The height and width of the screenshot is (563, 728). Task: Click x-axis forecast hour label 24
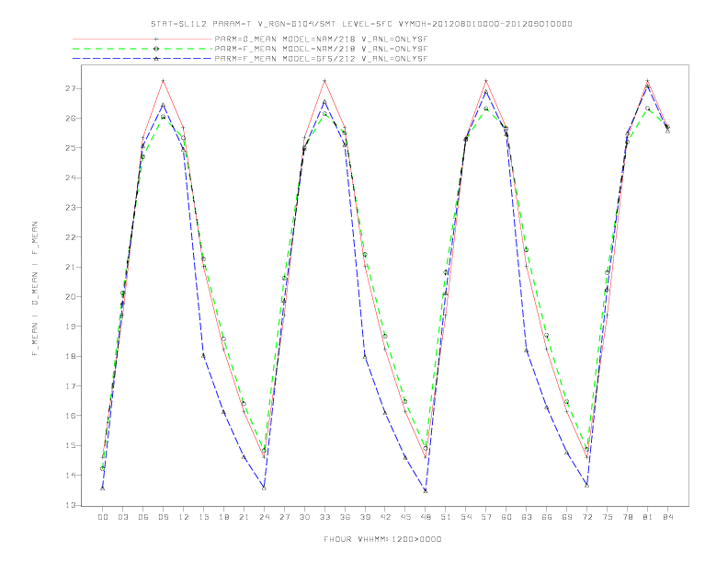[264, 517]
